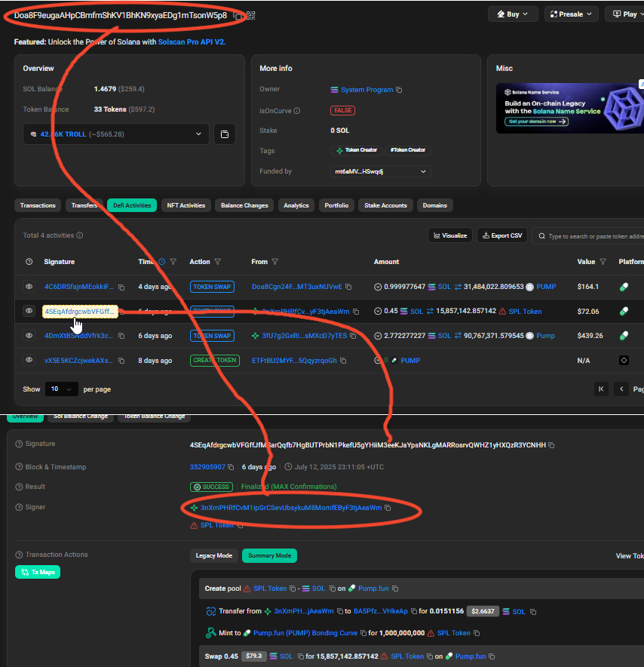Toggle the eye icon on the 4C6DRSfajnMEokkiF row
The width and height of the screenshot is (644, 667).
29,287
